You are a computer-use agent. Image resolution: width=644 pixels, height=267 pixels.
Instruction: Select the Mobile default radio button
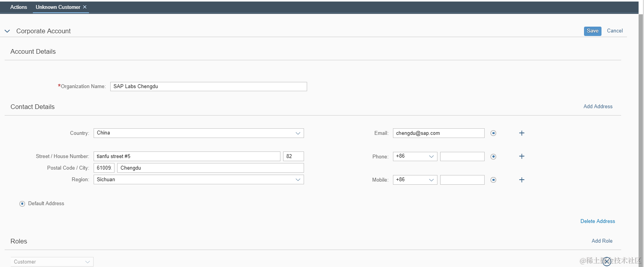pos(493,180)
